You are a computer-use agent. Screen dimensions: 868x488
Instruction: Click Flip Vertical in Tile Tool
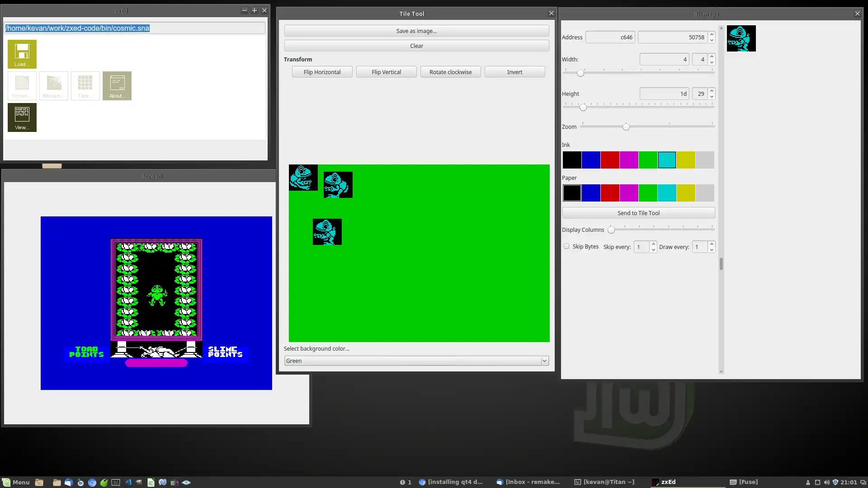[387, 71]
